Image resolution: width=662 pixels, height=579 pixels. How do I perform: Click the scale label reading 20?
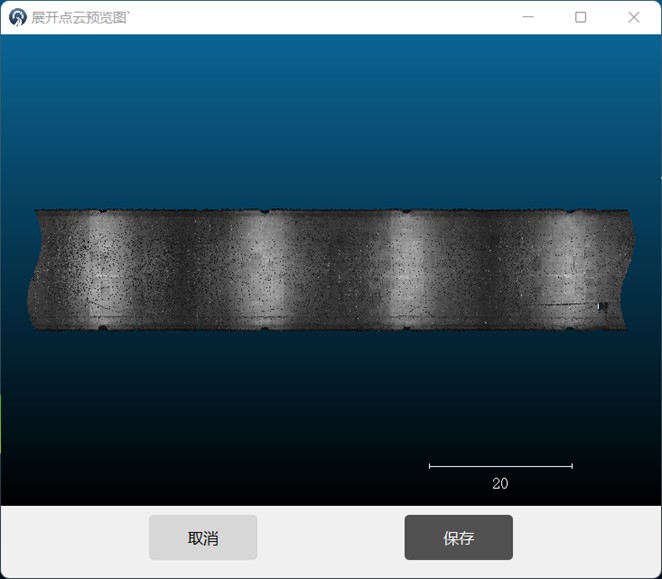[500, 484]
